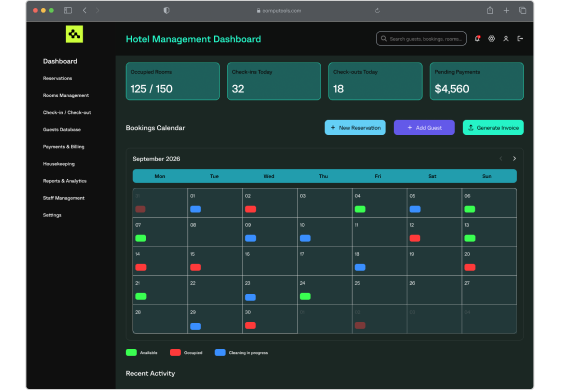Click the red Occupied legend swatch

coord(175,352)
